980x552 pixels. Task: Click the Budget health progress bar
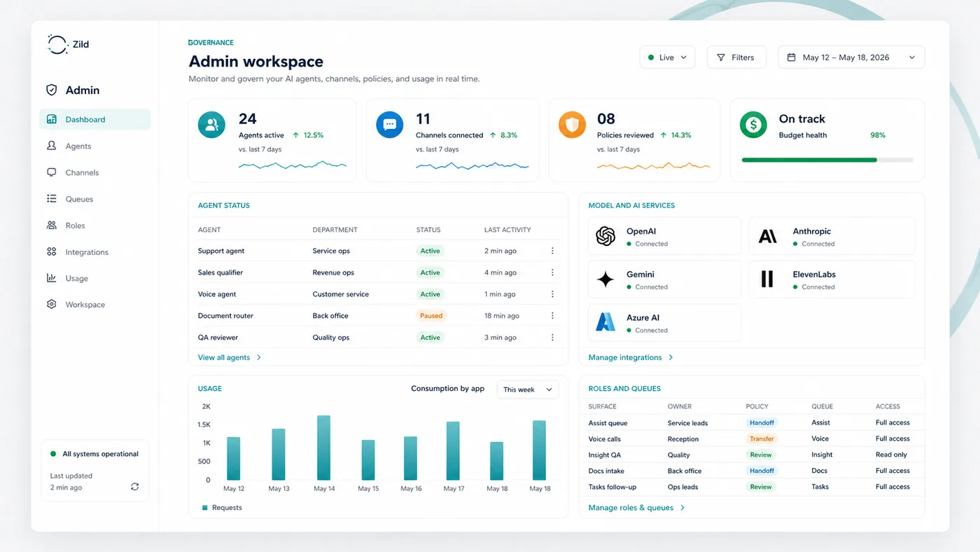826,160
